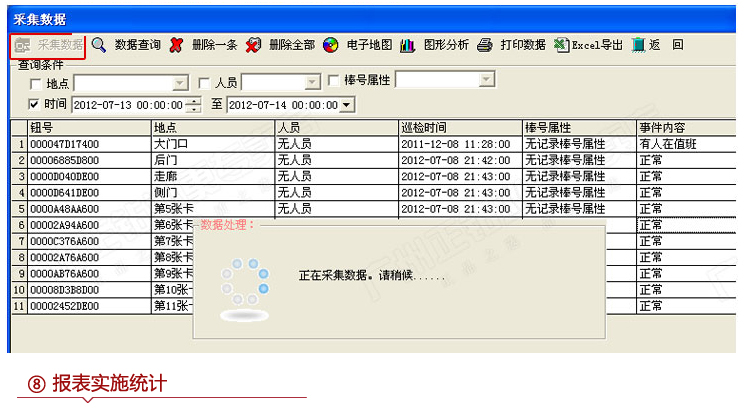This screenshot has width=750, height=409.
Task: Click the 钮号 column header
Action: 89,128
